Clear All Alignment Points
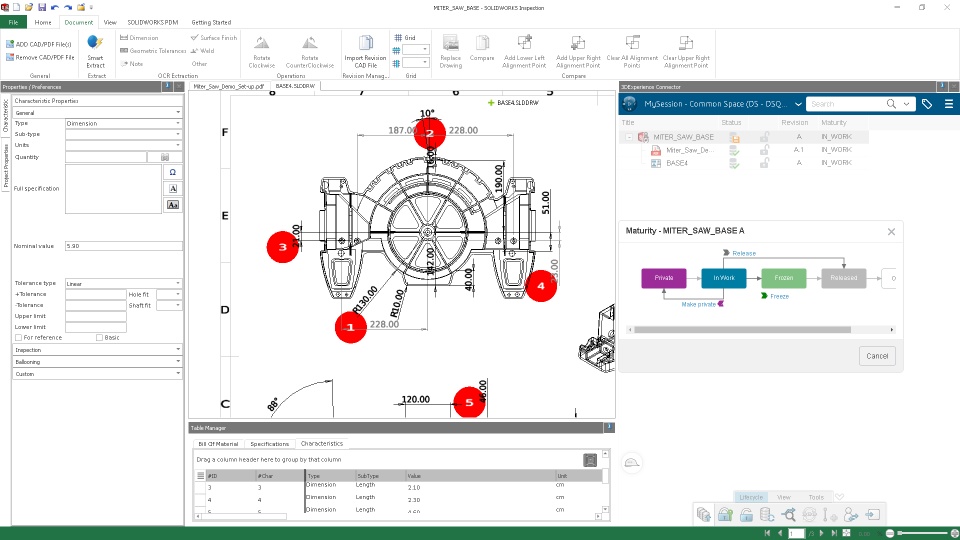The height and width of the screenshot is (540, 960). [632, 51]
